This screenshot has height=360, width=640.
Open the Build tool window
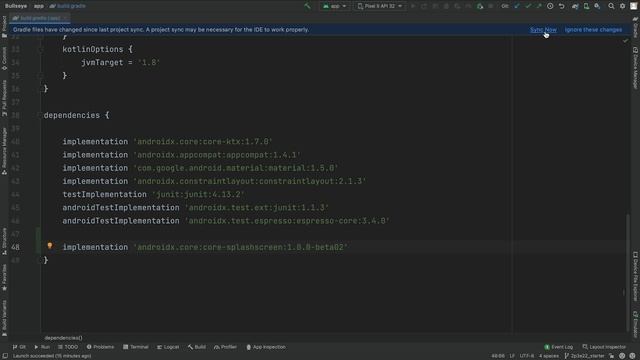(197, 347)
